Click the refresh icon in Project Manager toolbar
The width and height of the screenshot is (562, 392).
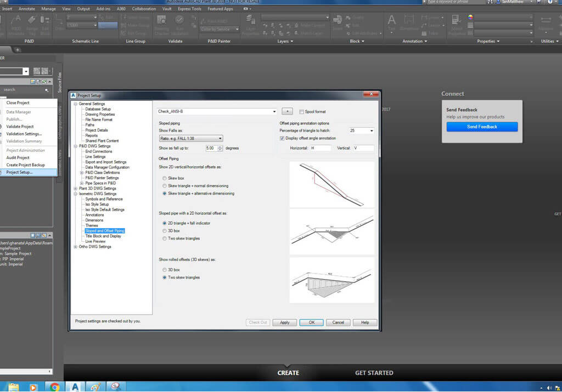click(44, 81)
